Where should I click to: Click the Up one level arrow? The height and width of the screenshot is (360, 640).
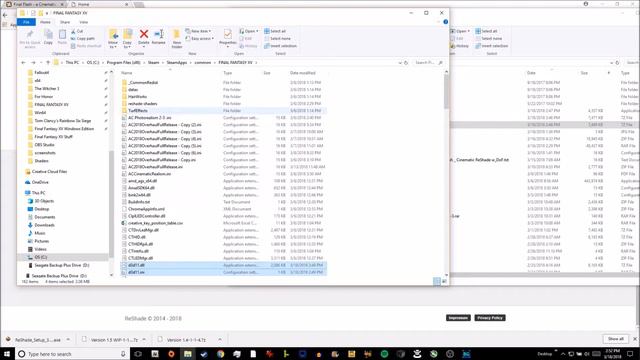tap(48, 62)
